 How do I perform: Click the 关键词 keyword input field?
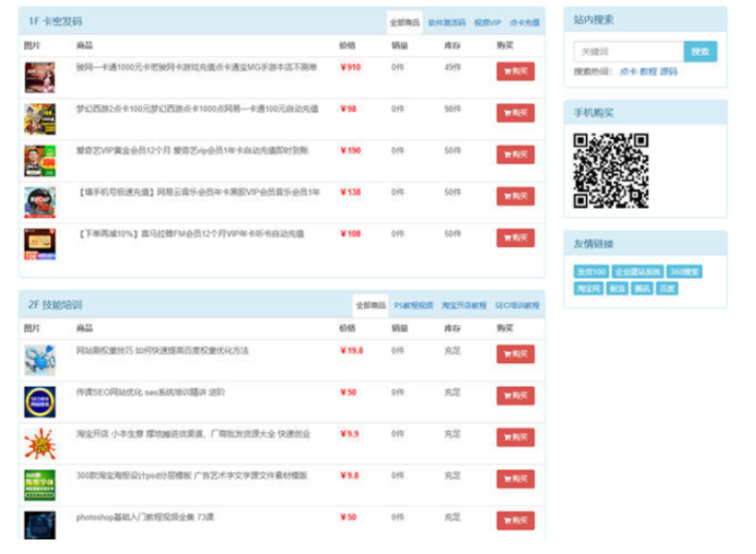pos(624,51)
